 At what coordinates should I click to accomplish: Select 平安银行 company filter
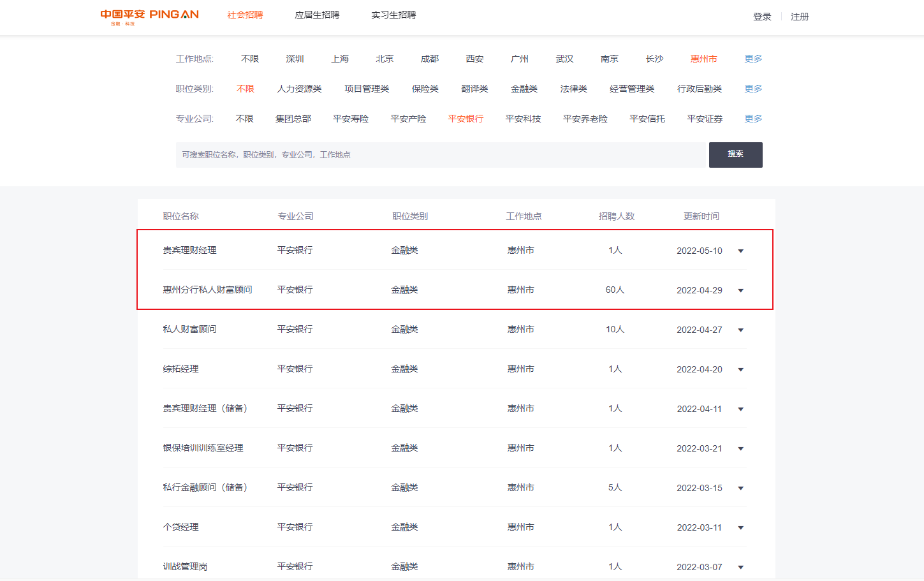(x=466, y=119)
